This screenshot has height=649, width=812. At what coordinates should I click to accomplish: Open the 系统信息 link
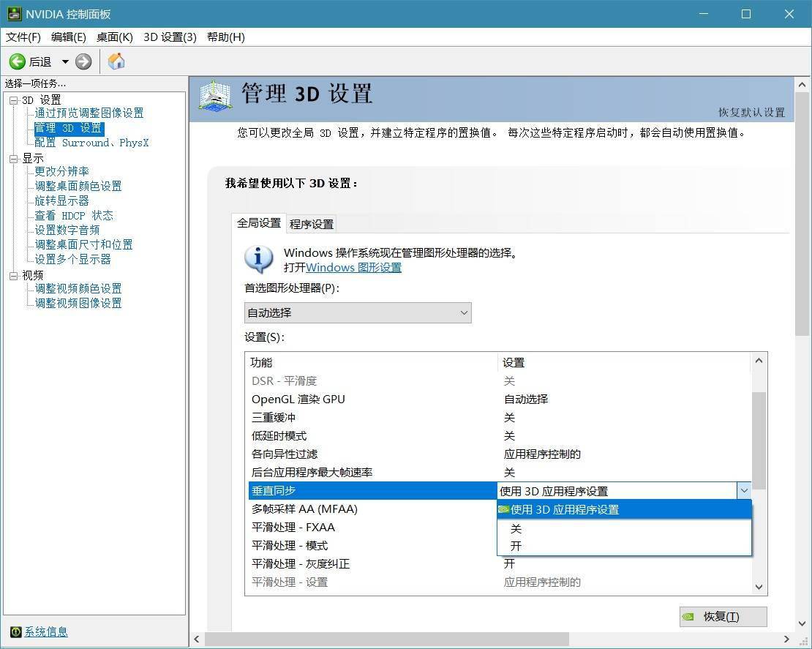coord(46,631)
